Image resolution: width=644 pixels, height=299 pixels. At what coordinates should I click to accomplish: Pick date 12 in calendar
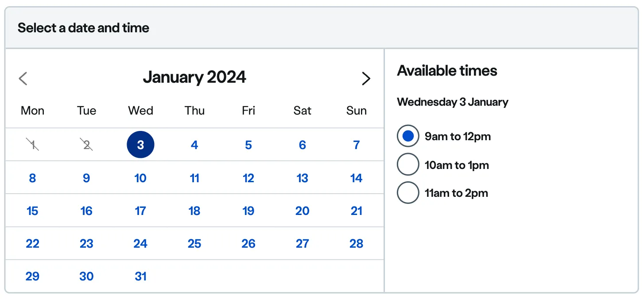tap(248, 178)
